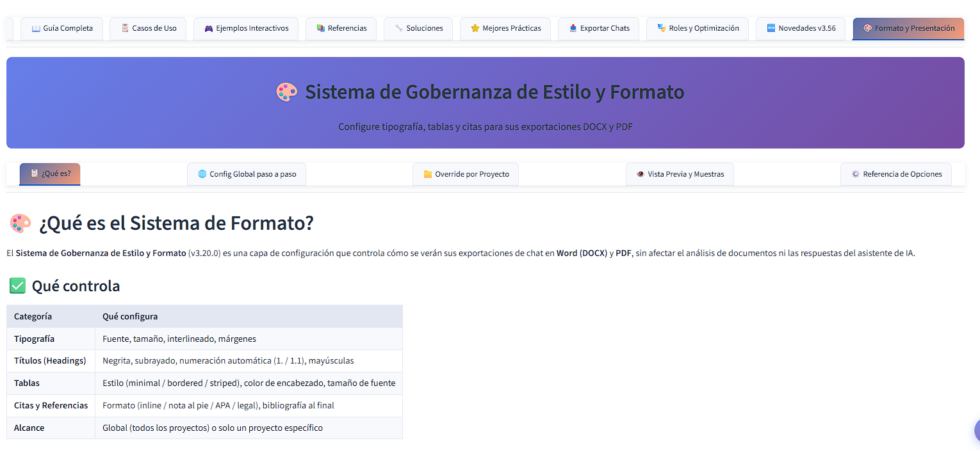Viewport: 980px width, 450px height.
Task: Click the palette icon in the purple header banner
Action: [x=287, y=92]
